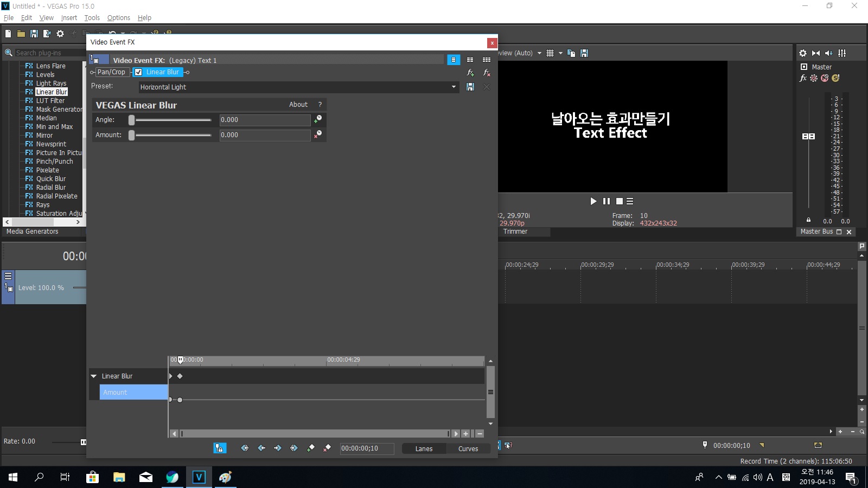Image resolution: width=868 pixels, height=488 pixels.
Task: Remove animation from the Amount parameter
Action: pyautogui.click(x=318, y=134)
